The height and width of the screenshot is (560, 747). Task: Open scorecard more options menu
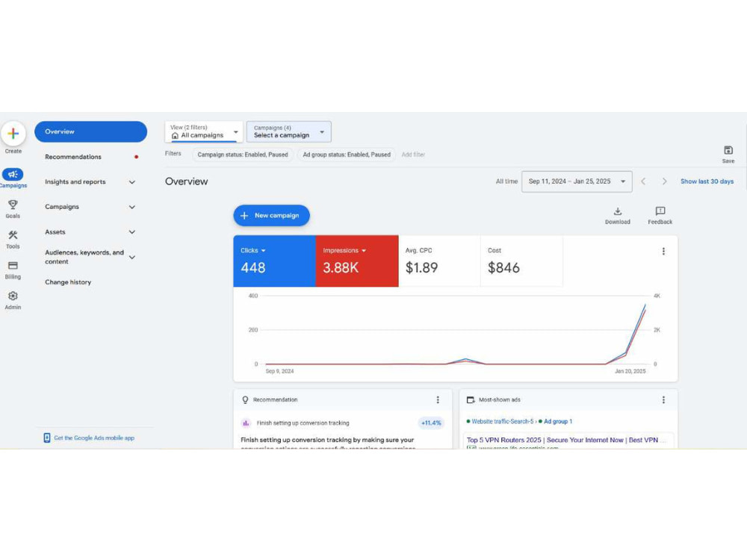(x=663, y=252)
